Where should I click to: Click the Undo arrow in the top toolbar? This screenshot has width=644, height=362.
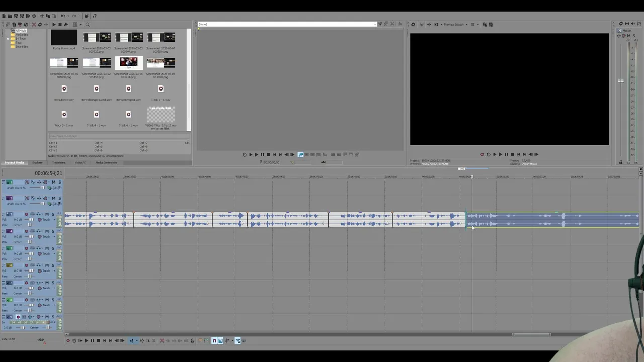click(x=63, y=16)
